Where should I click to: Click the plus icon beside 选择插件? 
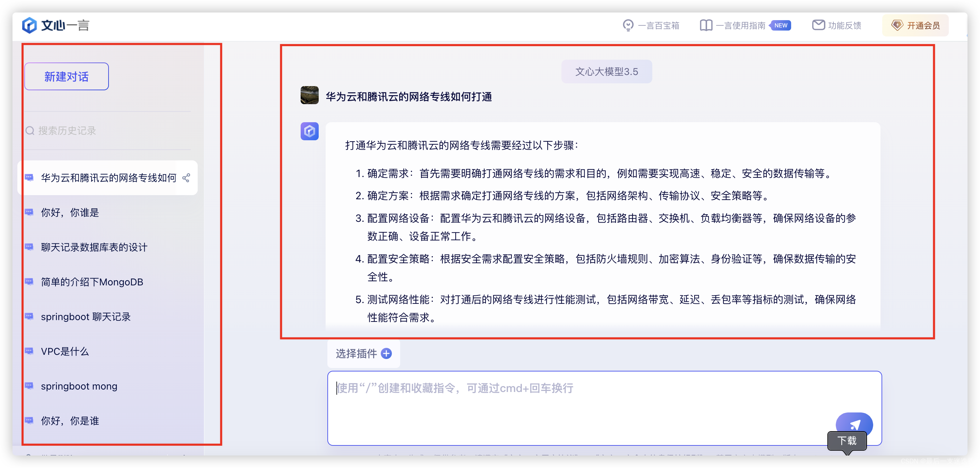tap(386, 353)
